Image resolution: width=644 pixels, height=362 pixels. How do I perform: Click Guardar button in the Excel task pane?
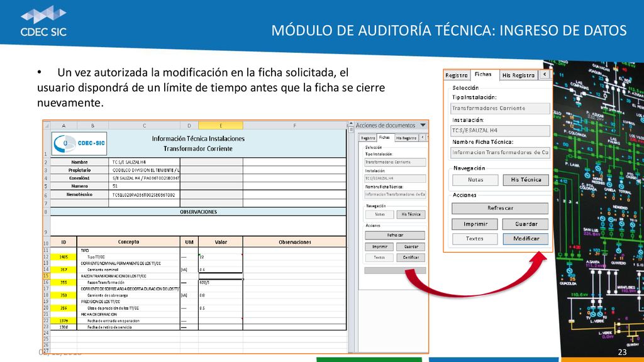click(x=411, y=246)
